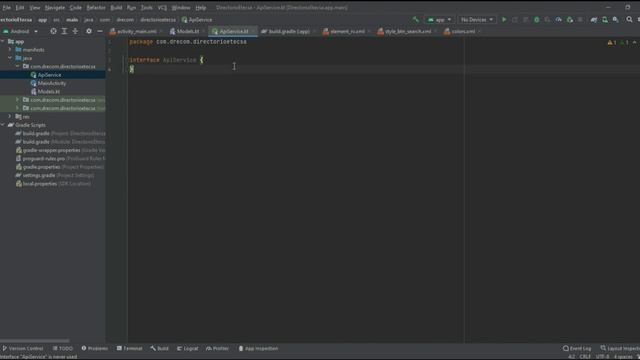Image resolution: width=640 pixels, height=360 pixels.
Task: Open AVD Device Manager icon
Action: coord(605,20)
